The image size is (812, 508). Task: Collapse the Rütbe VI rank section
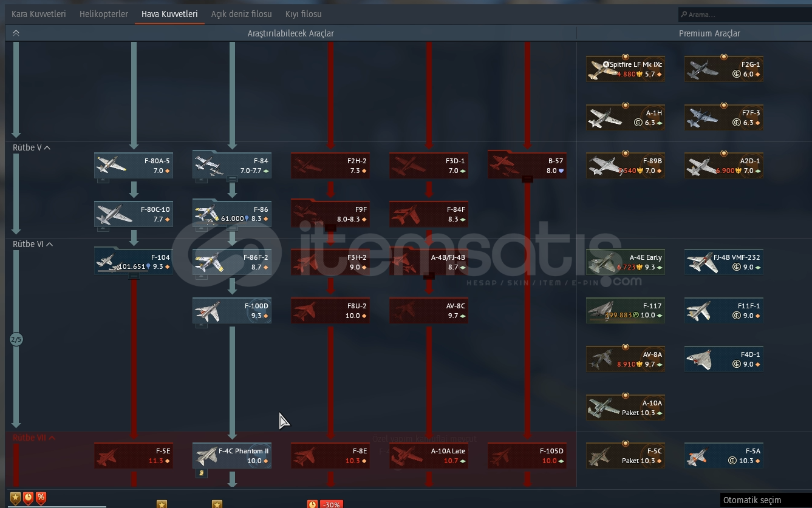coord(33,244)
